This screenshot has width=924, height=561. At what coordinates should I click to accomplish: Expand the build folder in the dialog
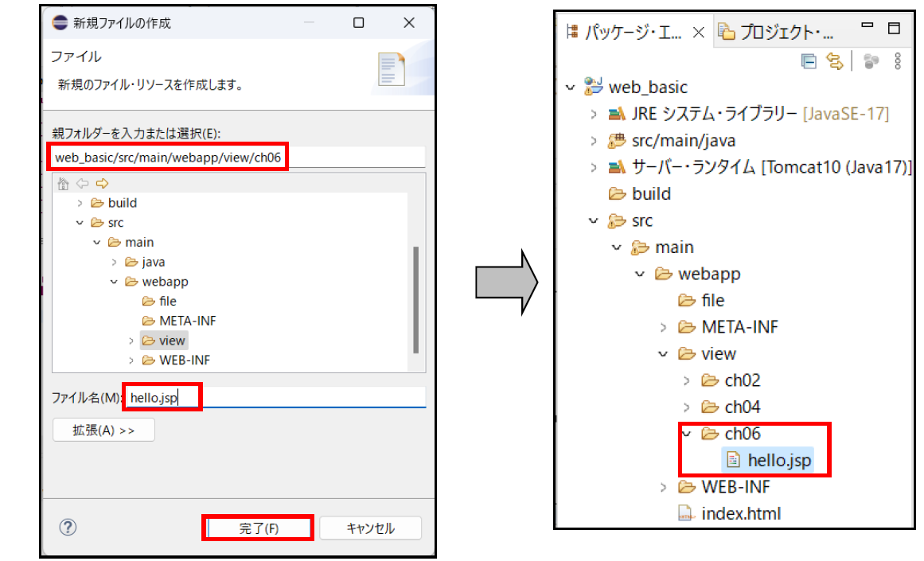80,203
